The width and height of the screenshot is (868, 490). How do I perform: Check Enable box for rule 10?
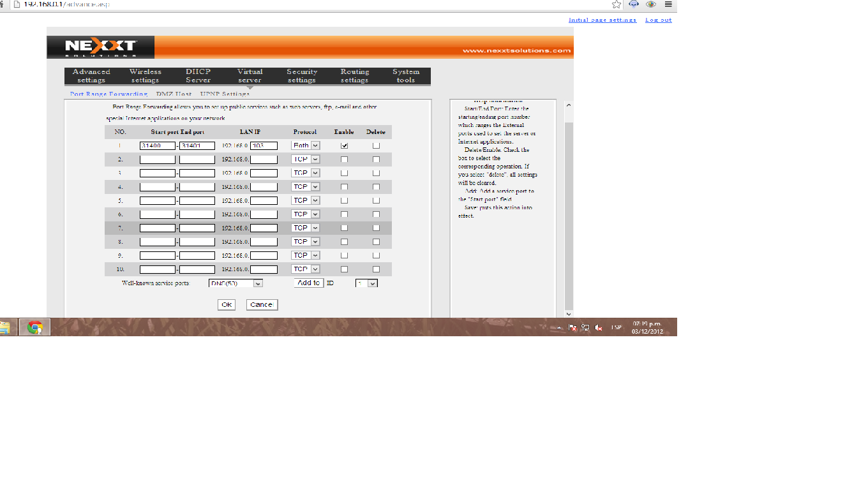pos(345,269)
